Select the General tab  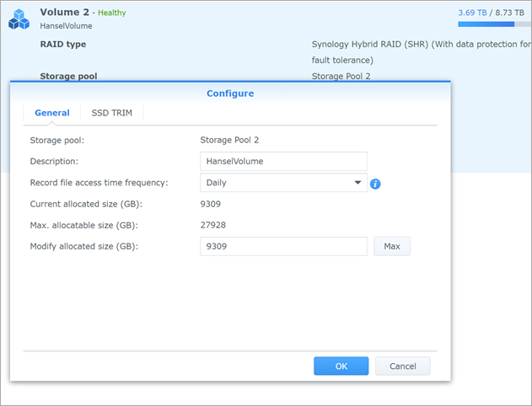coord(52,113)
